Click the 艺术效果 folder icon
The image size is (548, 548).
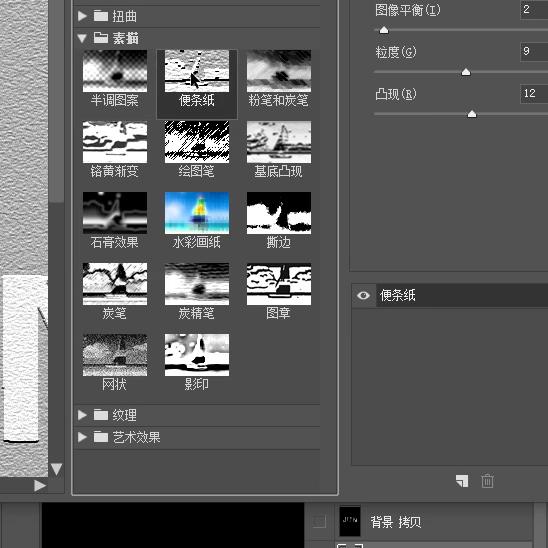(x=101, y=437)
